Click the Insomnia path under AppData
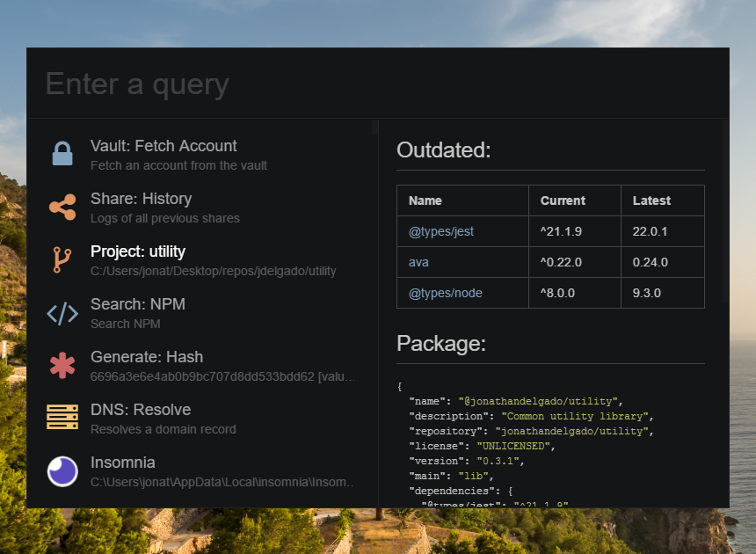756x554 pixels. tap(222, 482)
